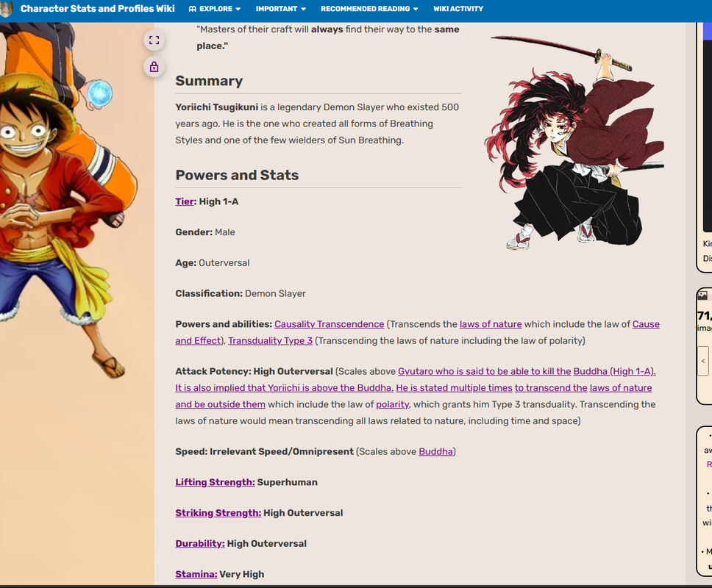Open the 'and be outside them' link
Viewport: 712px width, 588px height.
click(x=220, y=404)
